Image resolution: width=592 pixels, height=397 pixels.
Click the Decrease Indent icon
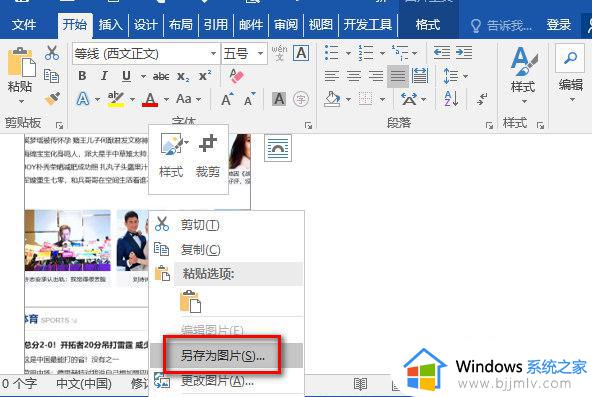(x=441, y=53)
